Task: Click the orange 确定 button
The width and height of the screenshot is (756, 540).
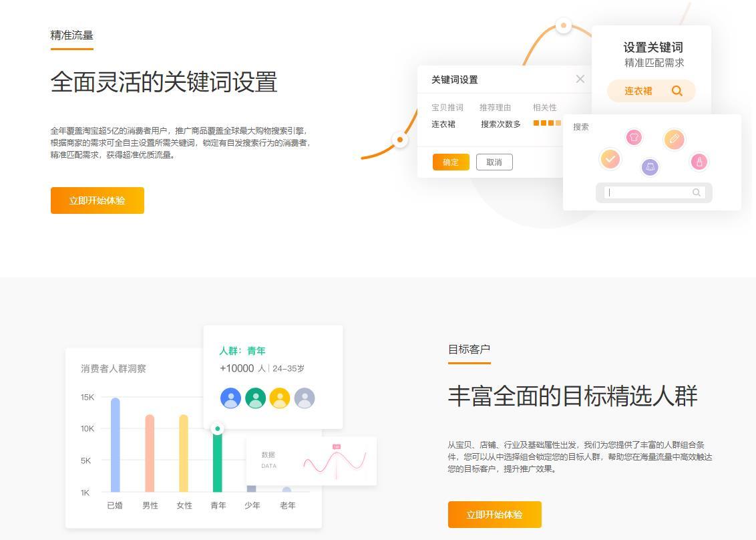Action: click(x=451, y=162)
